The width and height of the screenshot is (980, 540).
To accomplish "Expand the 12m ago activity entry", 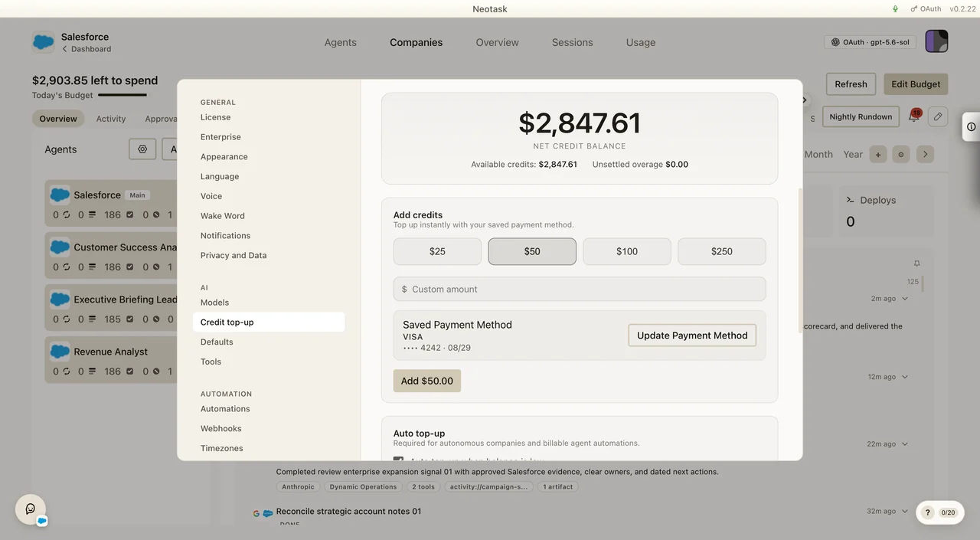I will coord(905,377).
